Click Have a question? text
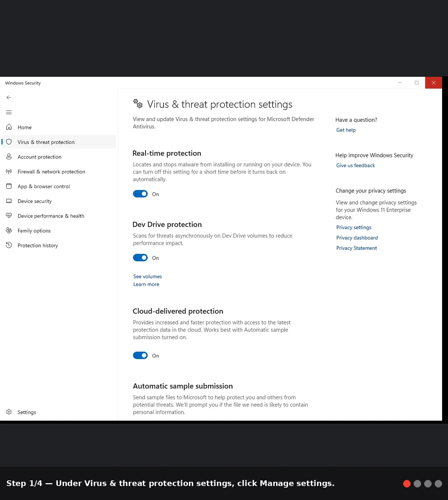The height and width of the screenshot is (500, 448). pyautogui.click(x=356, y=120)
